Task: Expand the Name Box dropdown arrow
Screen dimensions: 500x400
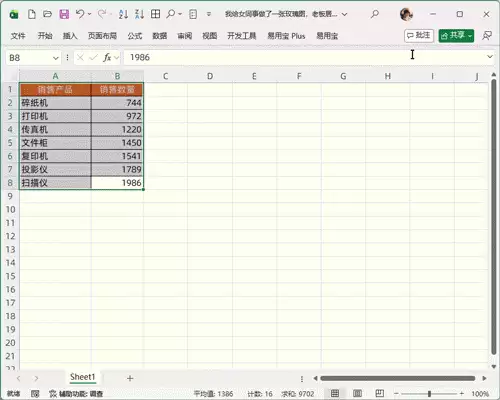Action: pos(55,58)
